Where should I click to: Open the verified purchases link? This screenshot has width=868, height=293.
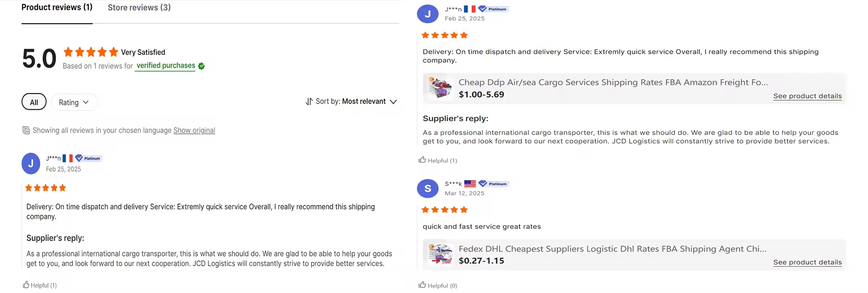coord(166,66)
